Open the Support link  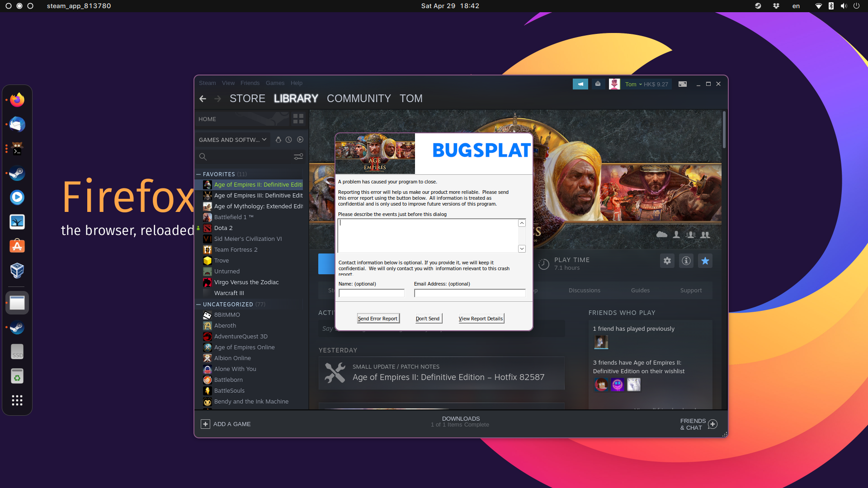(691, 290)
